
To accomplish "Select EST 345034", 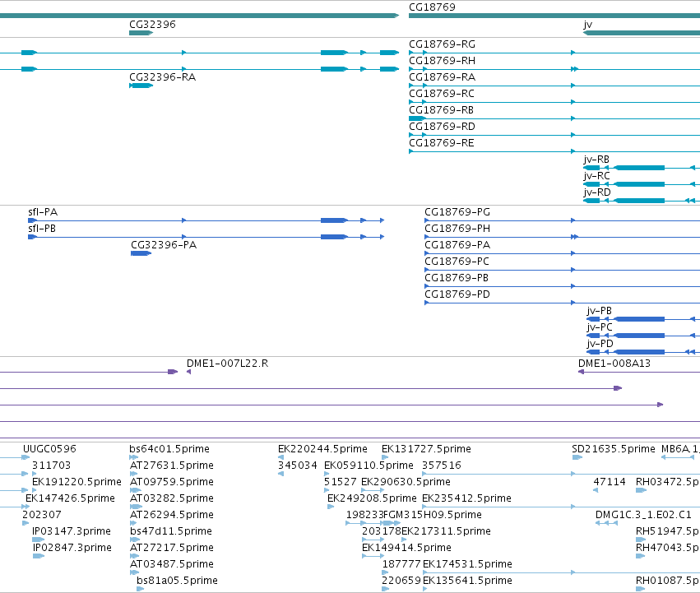I will [297, 466].
